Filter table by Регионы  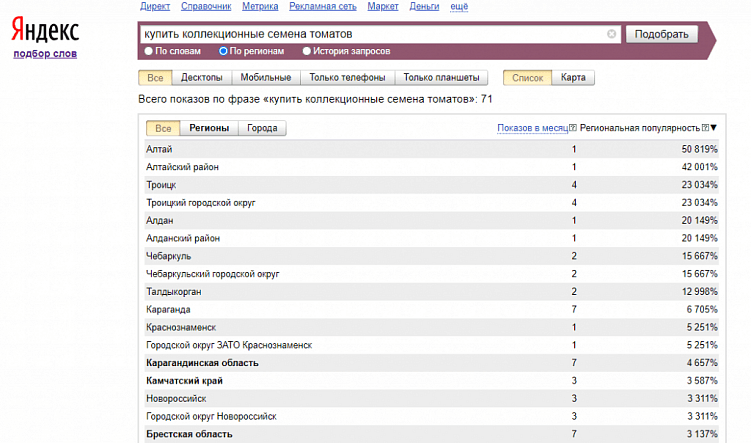209,128
